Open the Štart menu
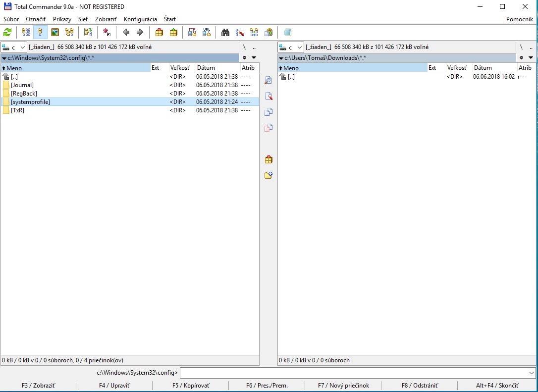Viewport: 538px width, 392px height. [x=170, y=19]
